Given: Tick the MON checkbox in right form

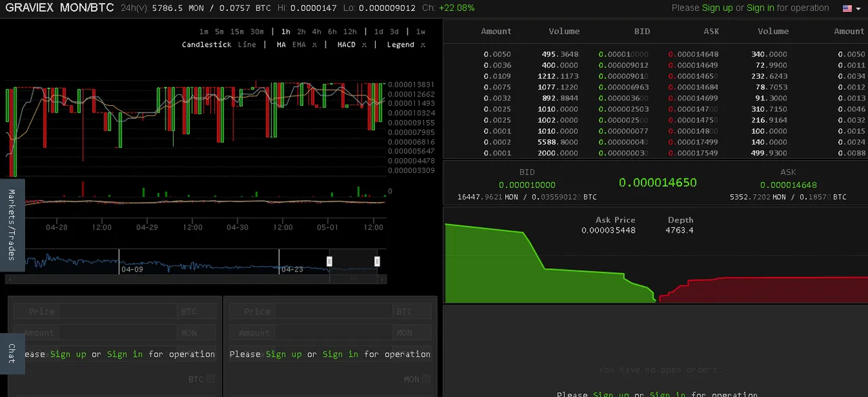Looking at the screenshot, I should (426, 379).
